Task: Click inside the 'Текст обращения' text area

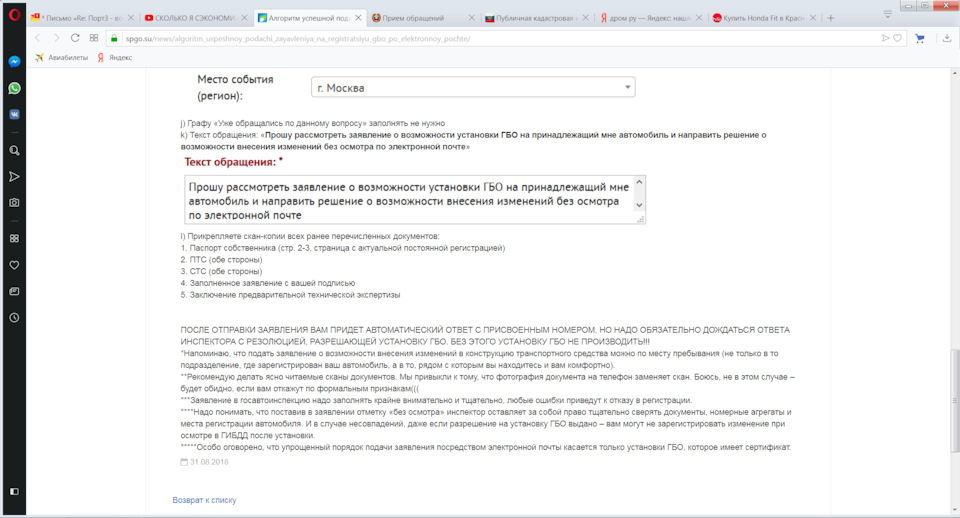Action: click(414, 200)
